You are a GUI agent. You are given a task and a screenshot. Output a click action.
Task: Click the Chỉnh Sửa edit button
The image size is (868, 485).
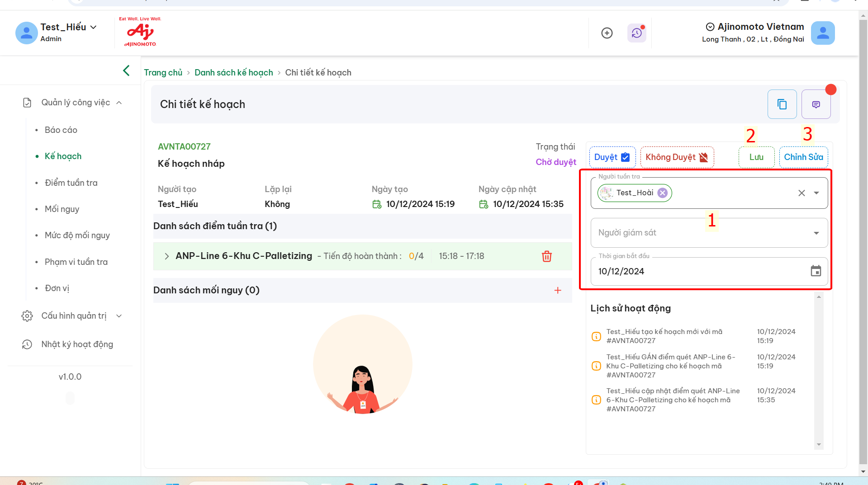click(803, 157)
